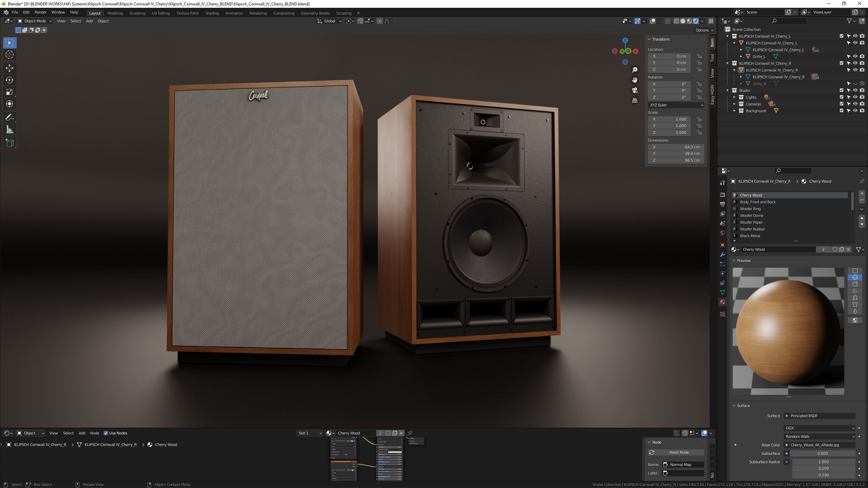This screenshot has height=488, width=868.
Task: Select the Move tool
Action: pyautogui.click(x=9, y=68)
